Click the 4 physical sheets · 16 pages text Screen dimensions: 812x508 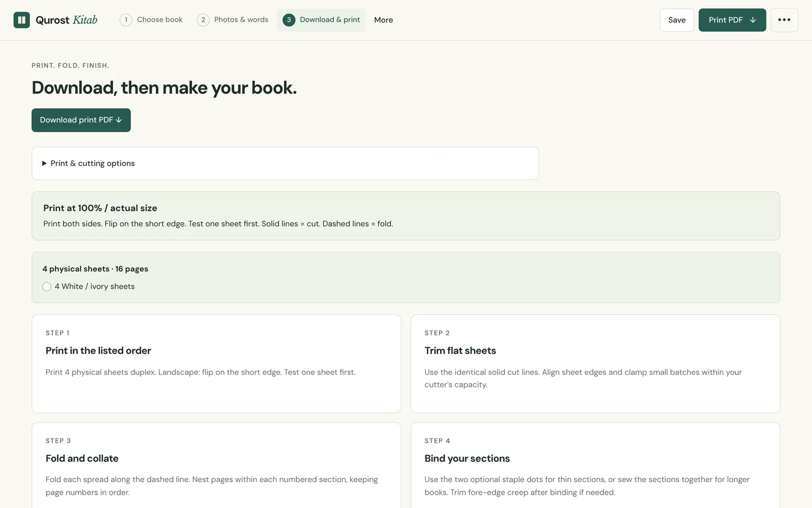pos(95,269)
